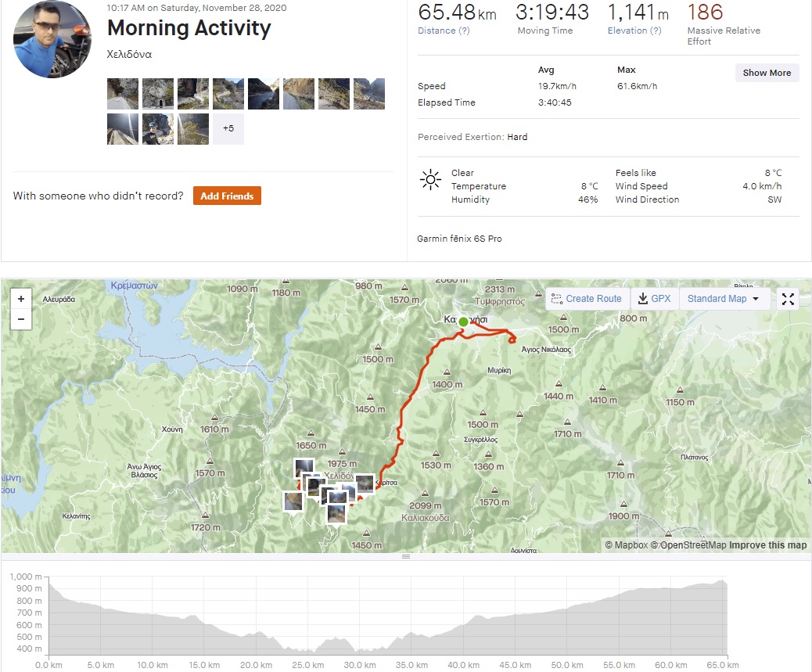
Task: Download the GPX file
Action: click(654, 299)
